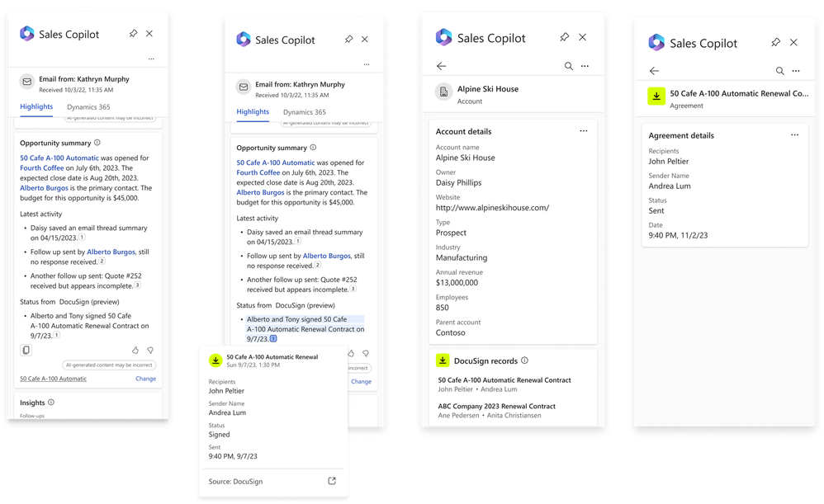
Task: Click Opportunity summary info icon in first panel
Action: [97, 143]
